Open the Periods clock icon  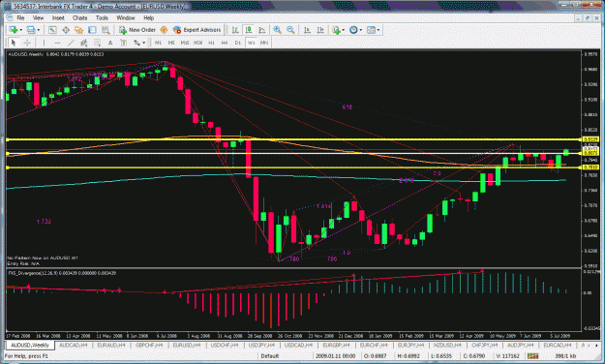(x=353, y=30)
